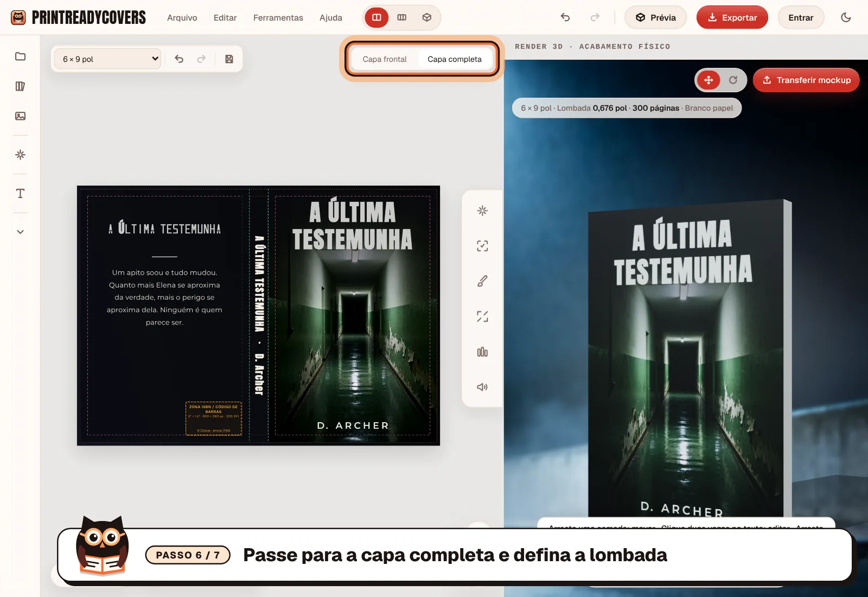The height and width of the screenshot is (597, 868).
Task: Toggle dark mode moon icon
Action: tap(846, 17)
